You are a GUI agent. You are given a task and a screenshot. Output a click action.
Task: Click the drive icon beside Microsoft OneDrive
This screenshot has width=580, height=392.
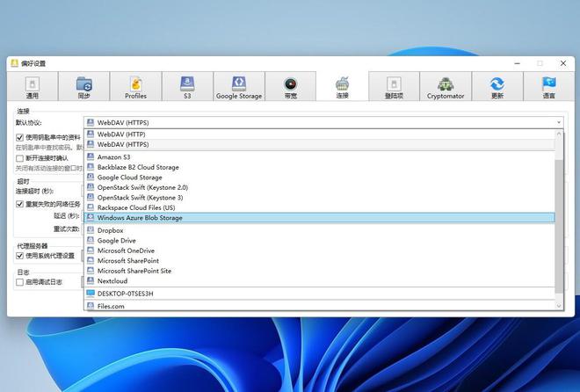(x=91, y=250)
